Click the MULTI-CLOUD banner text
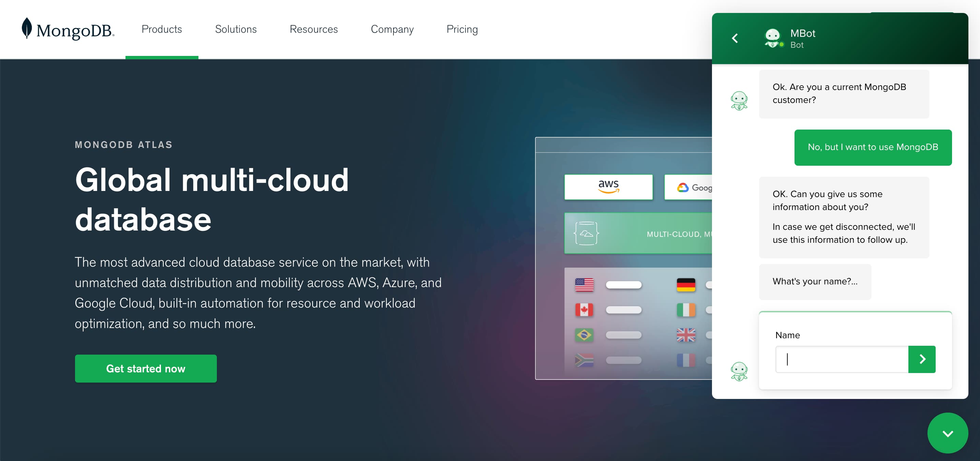The width and height of the screenshot is (980, 461). [679, 234]
